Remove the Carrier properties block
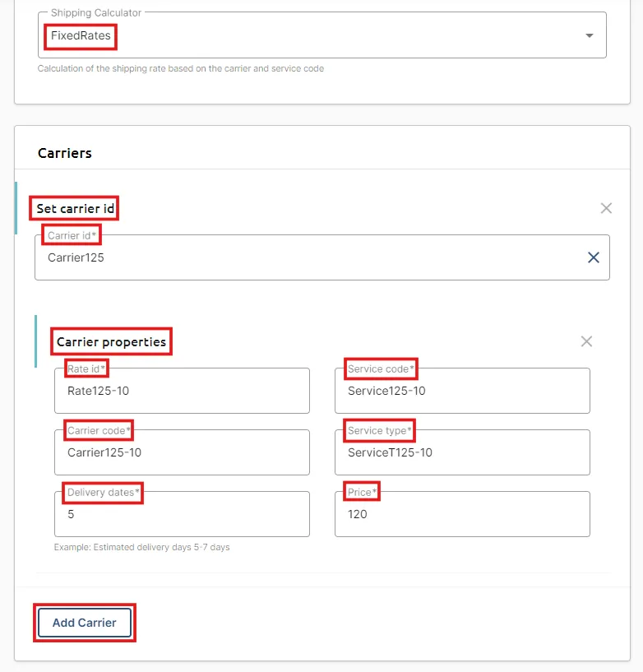The height and width of the screenshot is (672, 643). pos(586,341)
